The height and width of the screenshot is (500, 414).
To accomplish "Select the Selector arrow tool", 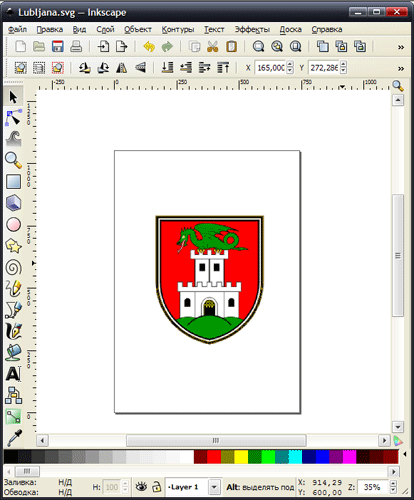I will click(13, 97).
